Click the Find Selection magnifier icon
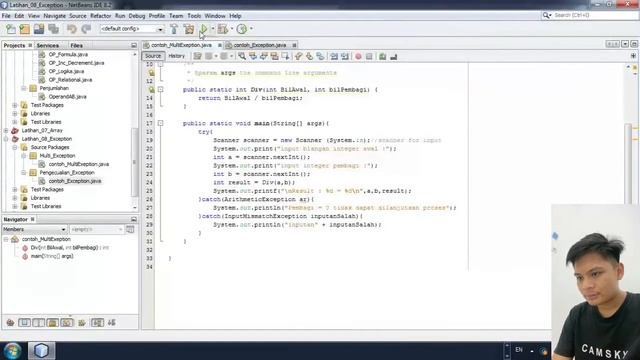640x360 pixels. tap(242, 56)
